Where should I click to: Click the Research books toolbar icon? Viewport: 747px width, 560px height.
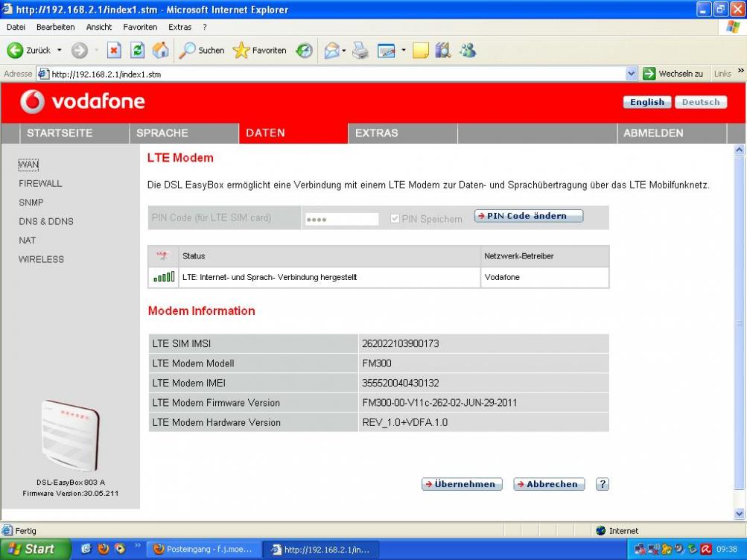coord(442,50)
